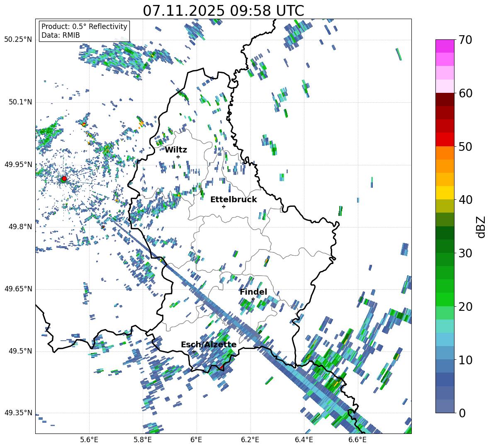Click the slate-blue swatch just above 0 dBZ
Image resolution: width=491 pixels, height=448 pixels.
(445, 406)
